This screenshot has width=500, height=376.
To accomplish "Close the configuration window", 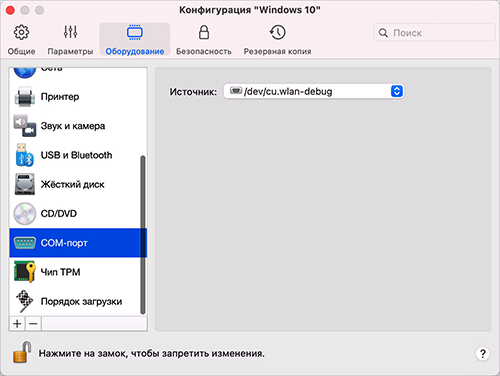I will (x=10, y=10).
